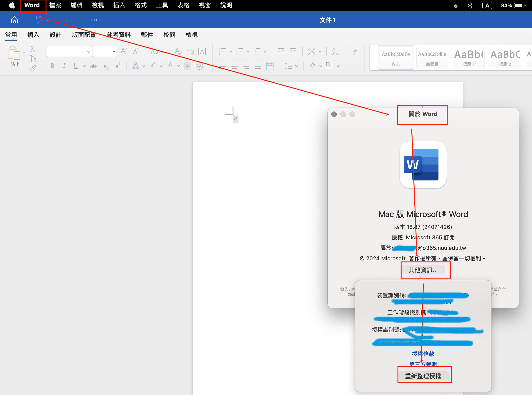Click the Cut scissors icon
The height and width of the screenshot is (395, 532).
[x=32, y=49]
